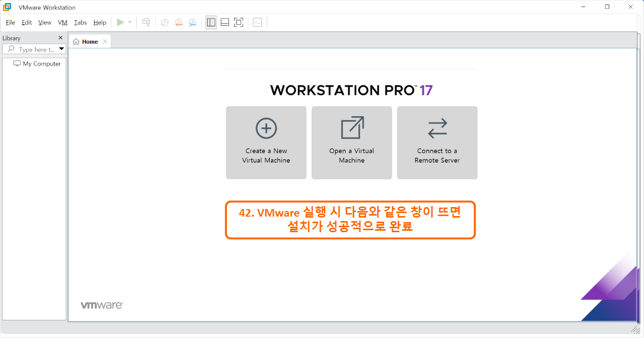Open the File menu
The image size is (644, 338).
(x=11, y=22)
